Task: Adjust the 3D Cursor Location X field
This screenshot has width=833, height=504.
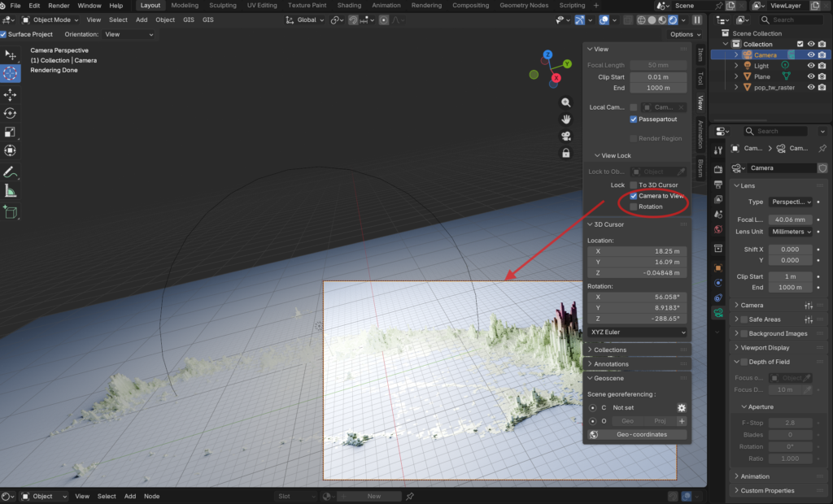Action: click(x=636, y=252)
